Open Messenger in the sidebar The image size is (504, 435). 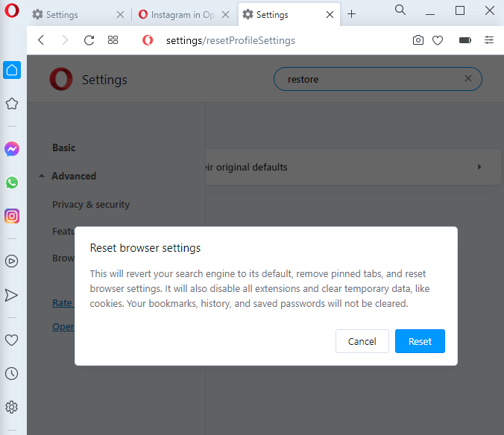point(12,149)
